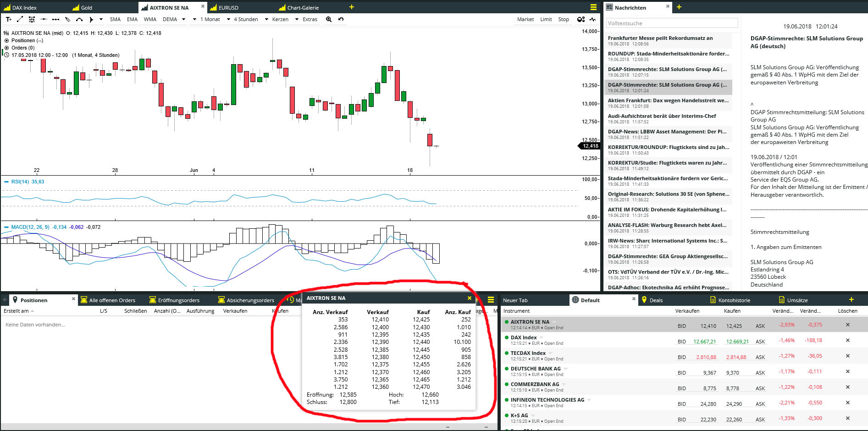
Task: Click the current price marker 12,418 on chart axis
Action: click(589, 146)
